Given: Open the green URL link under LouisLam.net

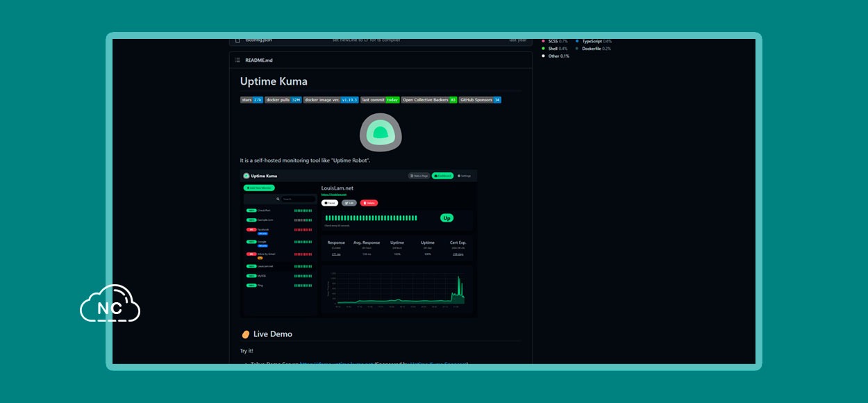Looking at the screenshot, I should tap(333, 195).
